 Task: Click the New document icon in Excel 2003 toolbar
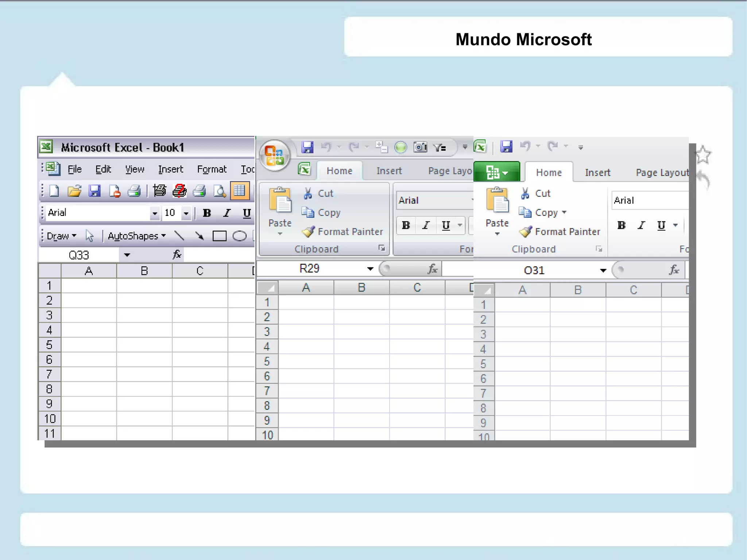click(54, 191)
